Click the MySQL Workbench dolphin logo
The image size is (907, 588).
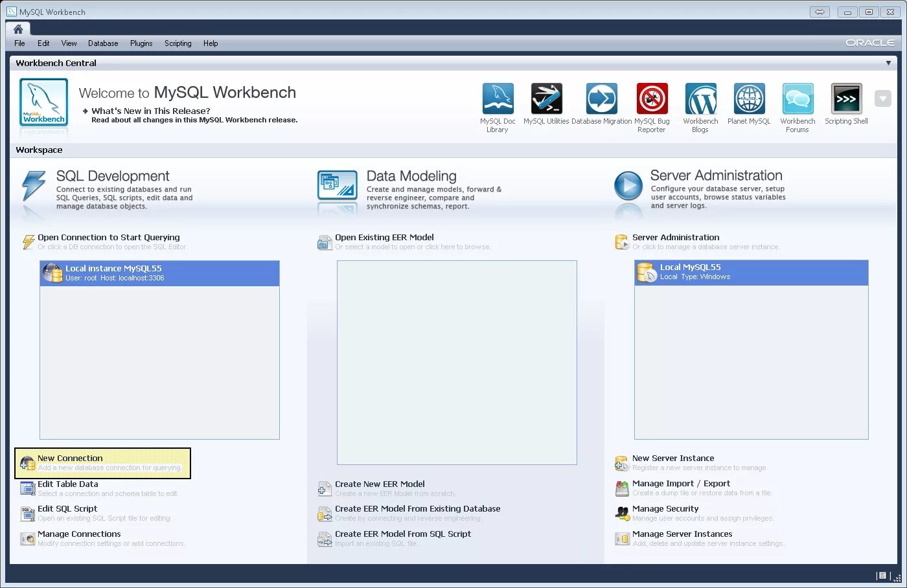tap(43, 102)
